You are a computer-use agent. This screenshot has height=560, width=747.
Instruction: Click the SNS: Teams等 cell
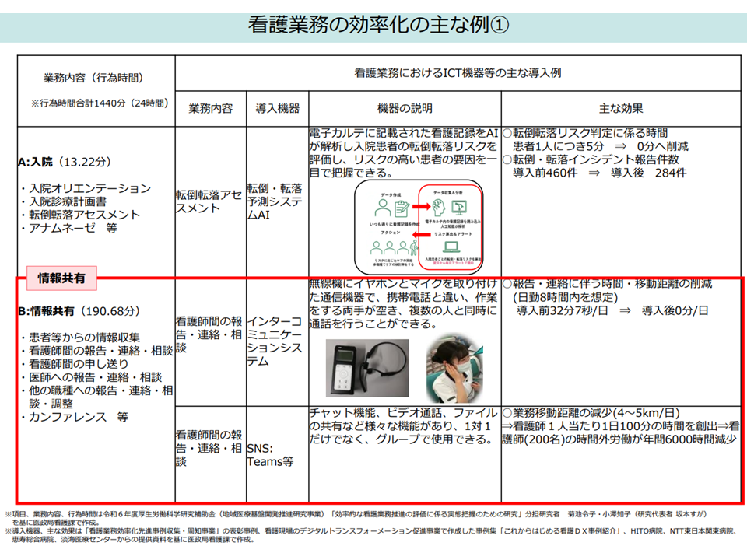tap(270, 454)
